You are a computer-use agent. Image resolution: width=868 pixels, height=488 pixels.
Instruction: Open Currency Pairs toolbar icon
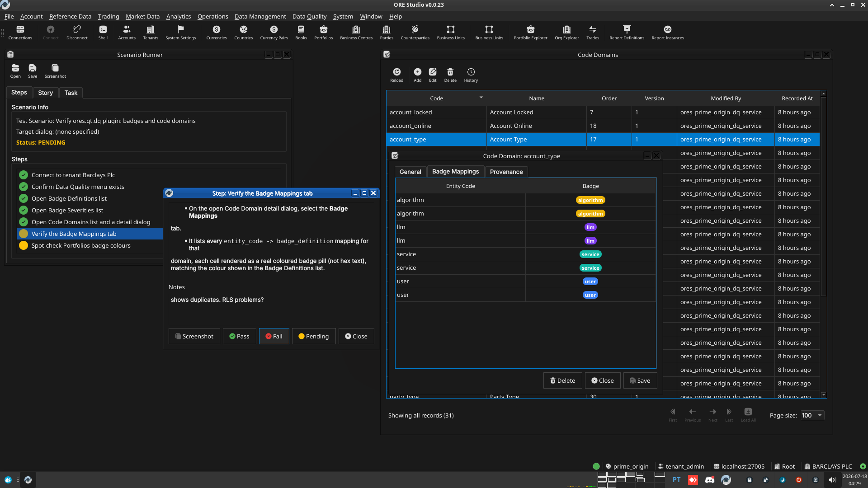point(274,33)
